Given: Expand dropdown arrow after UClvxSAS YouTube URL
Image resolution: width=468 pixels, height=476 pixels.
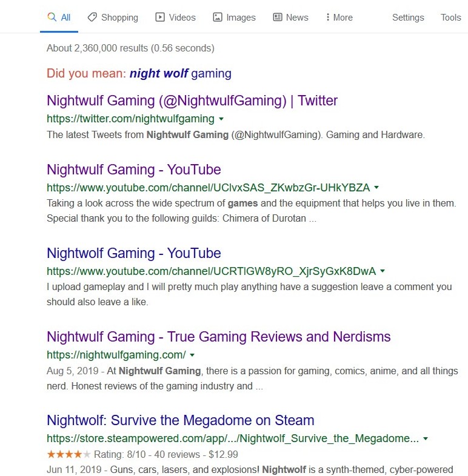Looking at the screenshot, I should 376,187.
